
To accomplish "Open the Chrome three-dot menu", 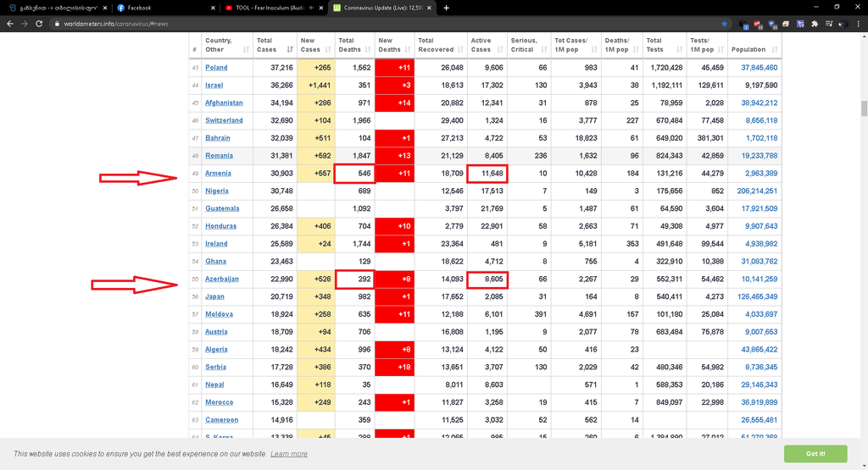I will pos(858,24).
